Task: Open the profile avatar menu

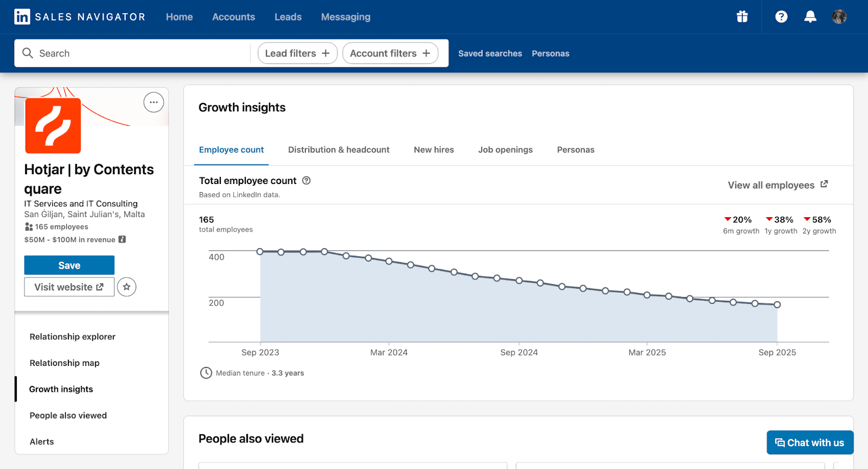Action: coord(839,17)
